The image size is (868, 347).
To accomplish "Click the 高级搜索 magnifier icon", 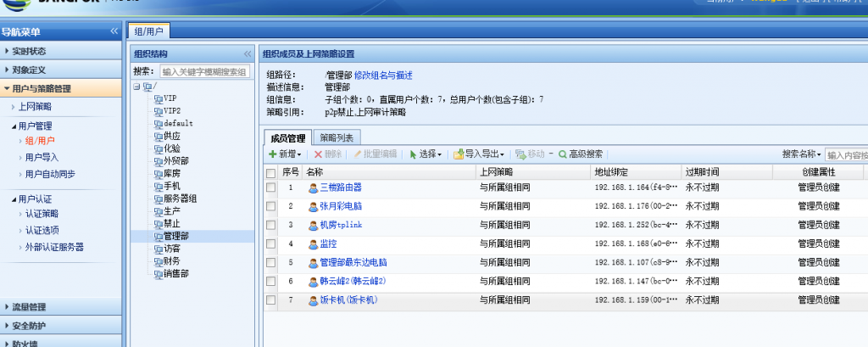I will click(563, 154).
